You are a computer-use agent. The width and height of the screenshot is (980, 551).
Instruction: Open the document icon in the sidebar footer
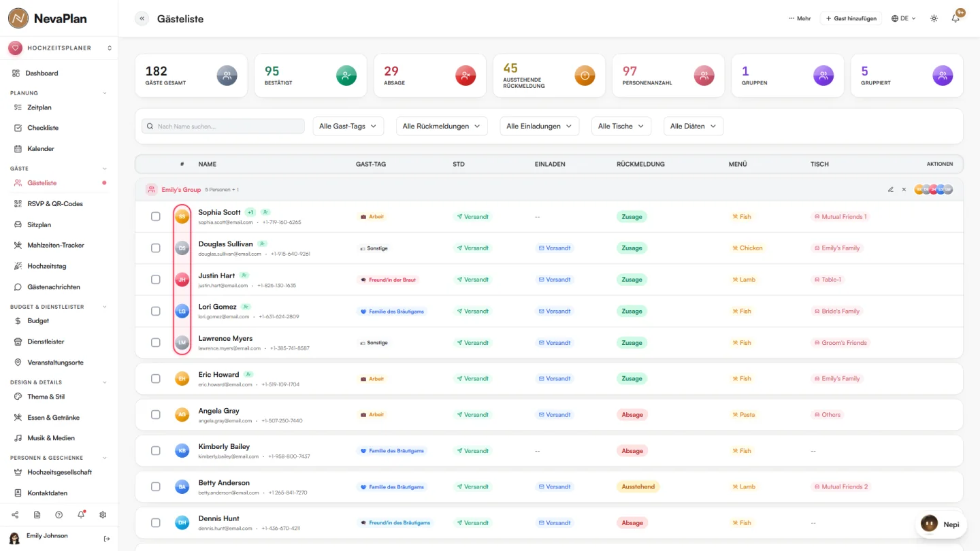coord(37,515)
